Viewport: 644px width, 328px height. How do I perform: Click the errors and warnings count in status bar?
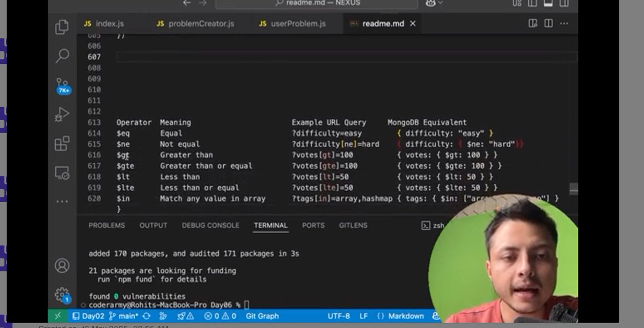click(x=221, y=316)
